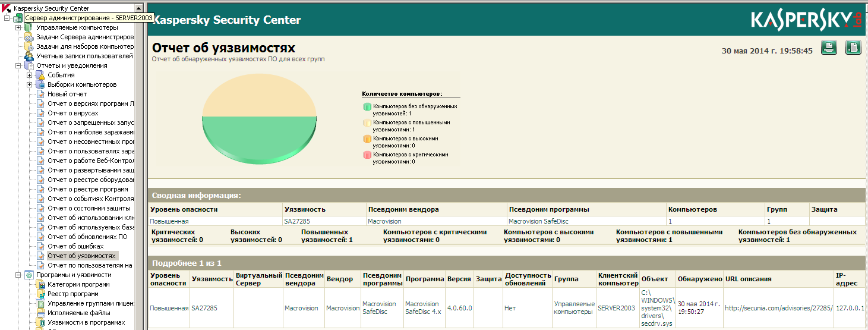Click the tree panel scroll up arrow

click(139, 8)
